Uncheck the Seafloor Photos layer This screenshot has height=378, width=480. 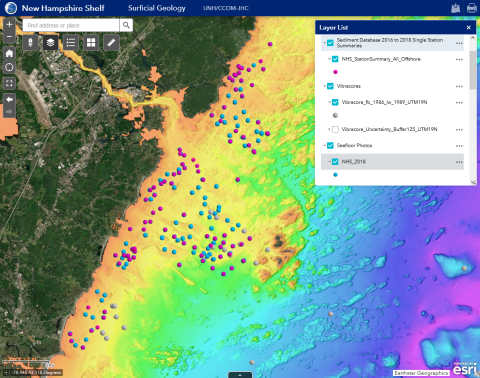point(330,146)
